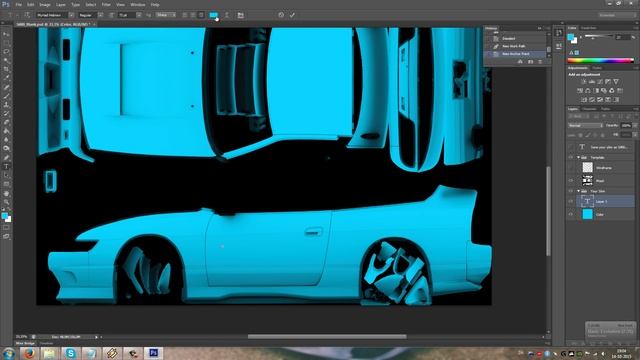Viewport: 640px width, 360px height.
Task: Select the Pen tool
Action: click(x=6, y=158)
